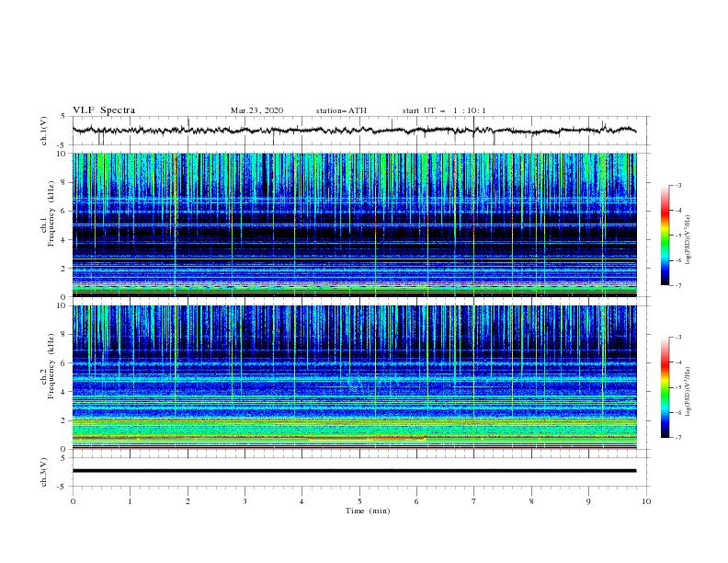Click the ch.1 colorbar "log(PSD)(V²/Hz)" label

688,240
